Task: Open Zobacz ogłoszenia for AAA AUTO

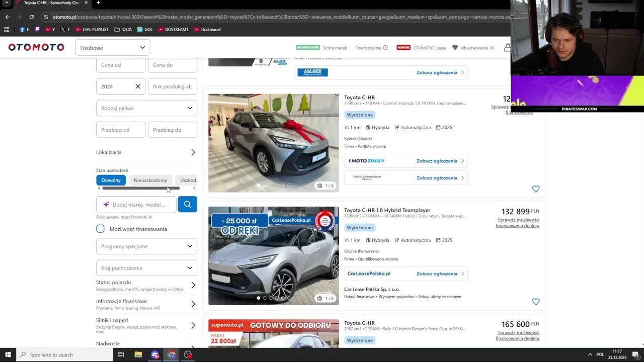Action: pyautogui.click(x=440, y=72)
